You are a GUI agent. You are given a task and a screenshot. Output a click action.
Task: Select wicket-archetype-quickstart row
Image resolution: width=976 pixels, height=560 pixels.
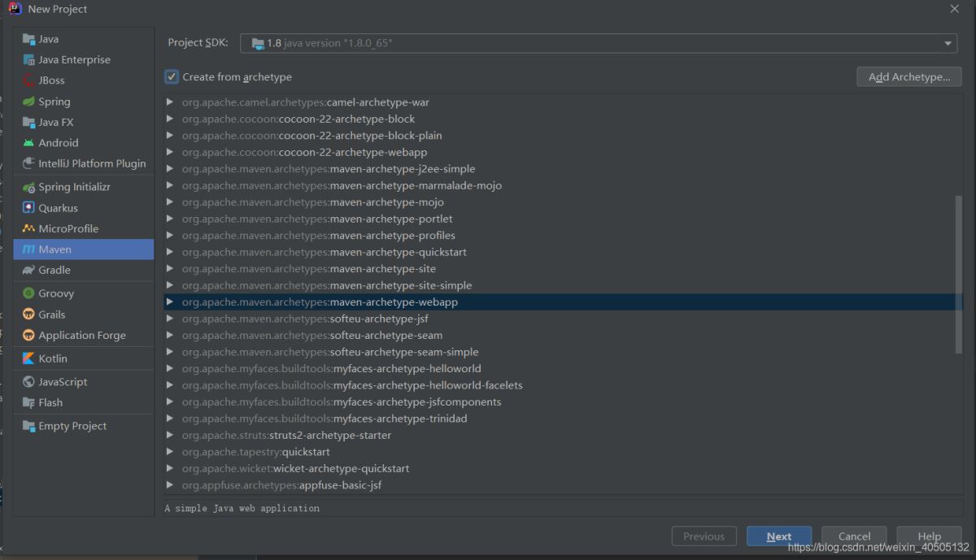pos(563,468)
